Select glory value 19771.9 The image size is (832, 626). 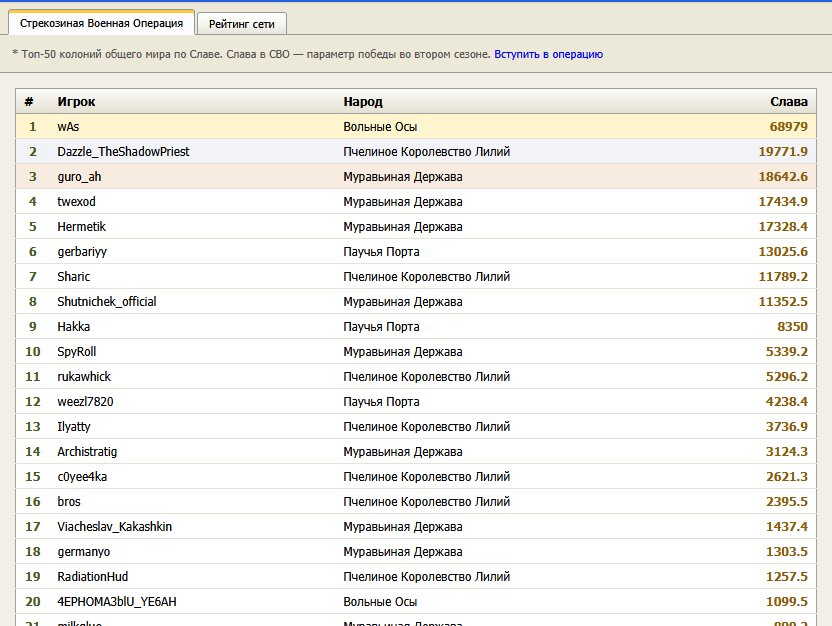(x=783, y=152)
